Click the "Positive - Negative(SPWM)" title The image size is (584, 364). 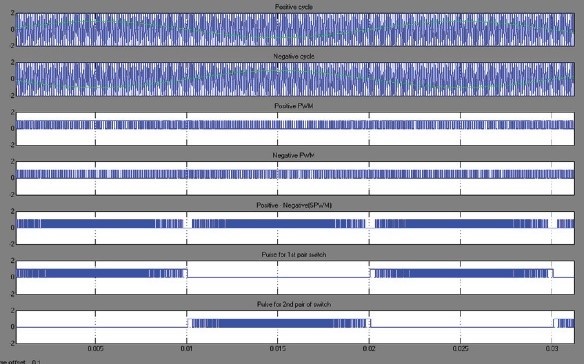(293, 205)
